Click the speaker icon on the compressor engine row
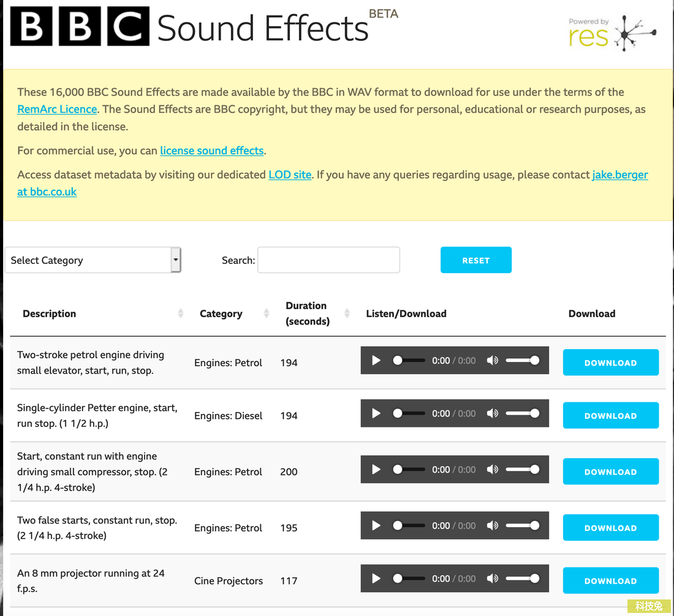This screenshot has height=616, width=674. click(x=493, y=469)
